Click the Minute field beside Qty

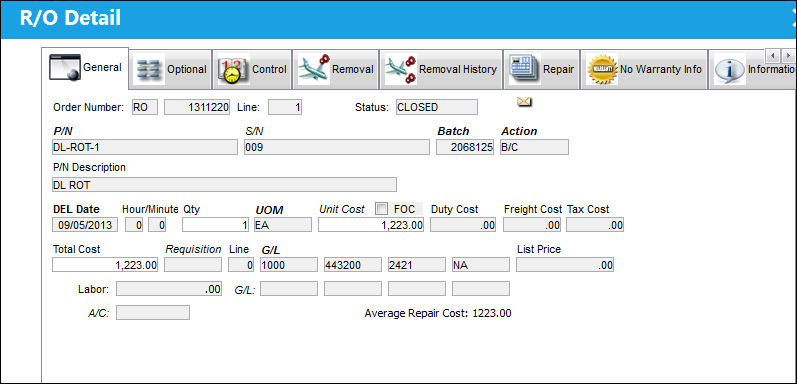coord(157,225)
